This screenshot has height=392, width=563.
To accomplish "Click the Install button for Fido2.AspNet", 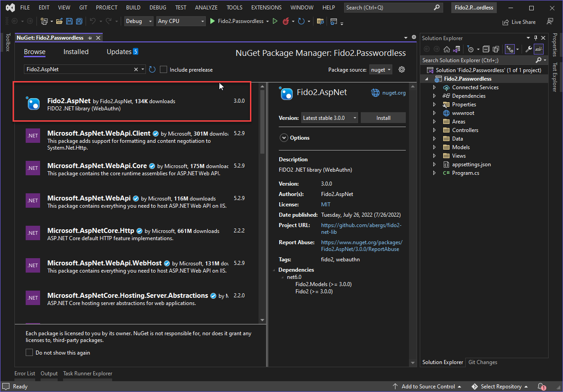I will 383,118.
